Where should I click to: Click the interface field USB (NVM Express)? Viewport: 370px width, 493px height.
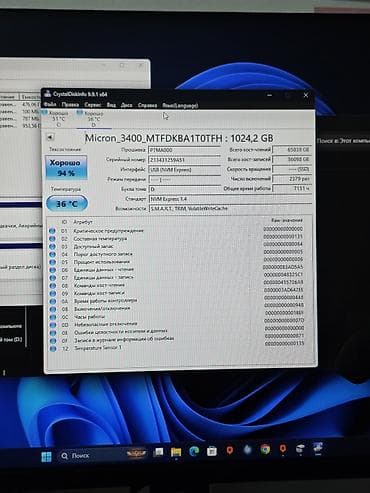pos(184,170)
